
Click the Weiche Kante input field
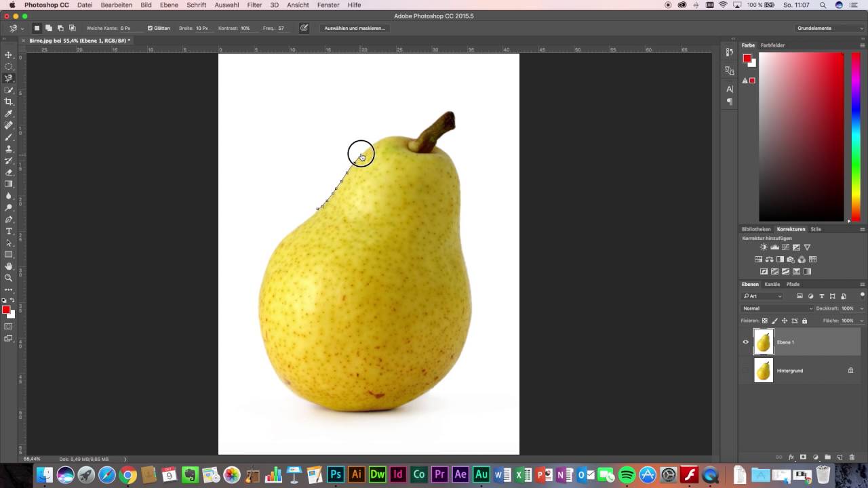[130, 28]
